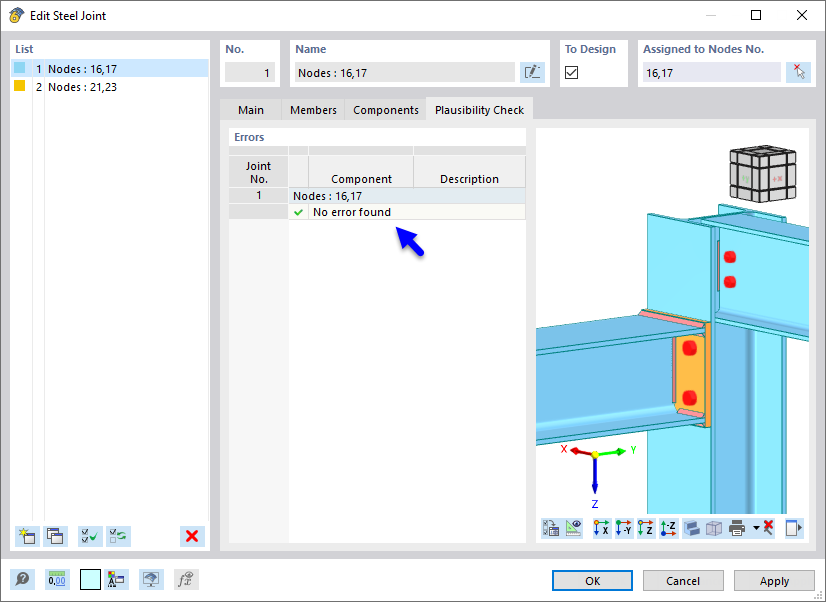Apply the current joint settings
Image resolution: width=826 pixels, height=602 pixels.
click(774, 580)
